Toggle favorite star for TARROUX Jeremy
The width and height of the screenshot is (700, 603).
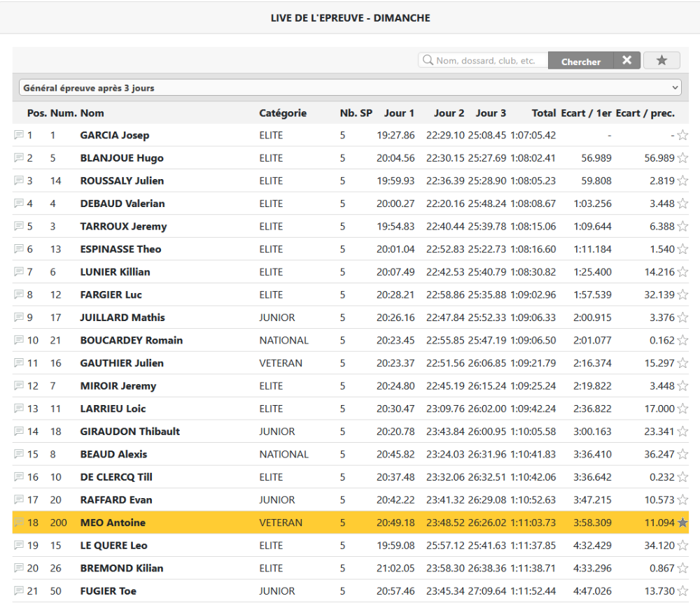pos(682,226)
